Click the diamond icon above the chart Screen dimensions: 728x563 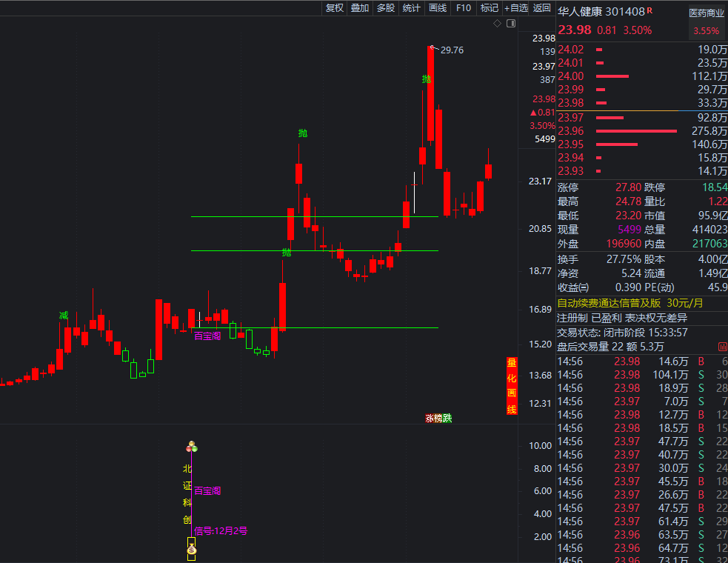(x=498, y=24)
